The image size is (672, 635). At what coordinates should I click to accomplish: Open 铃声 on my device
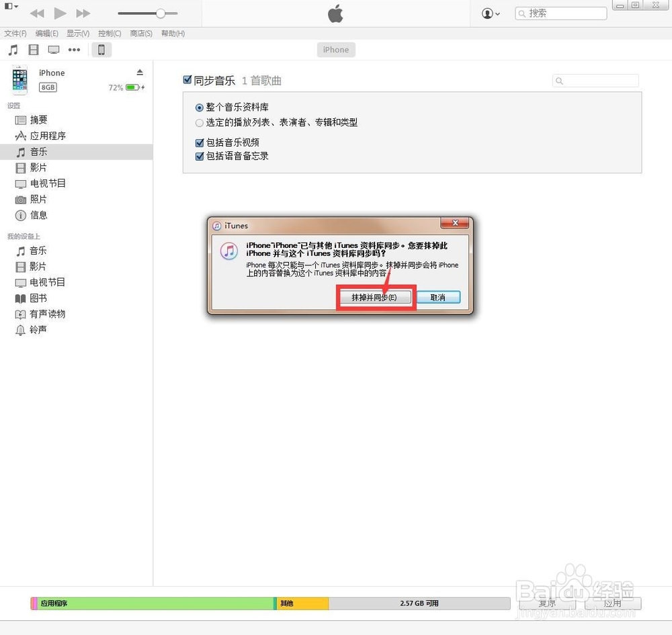(x=77, y=330)
